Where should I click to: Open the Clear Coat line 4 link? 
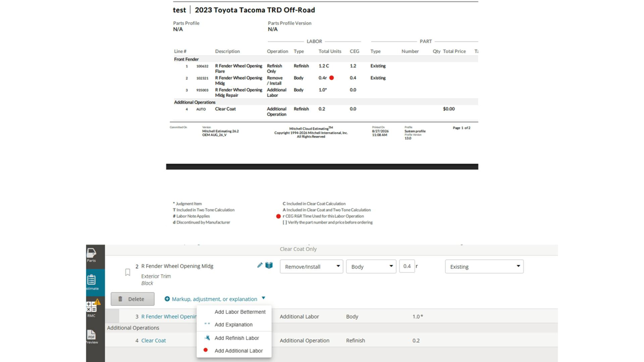coord(153,341)
